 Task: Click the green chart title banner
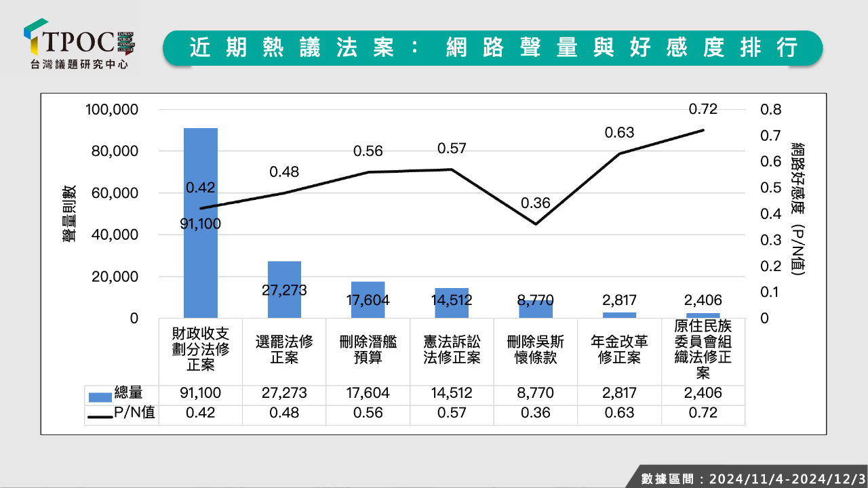pos(492,47)
